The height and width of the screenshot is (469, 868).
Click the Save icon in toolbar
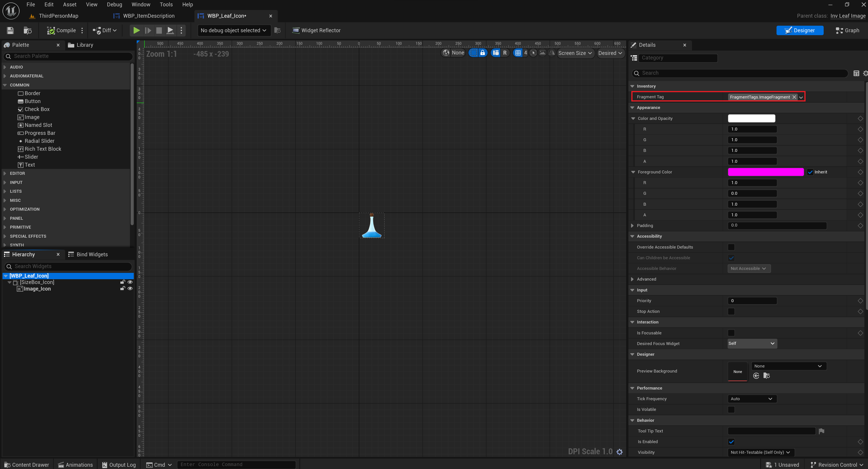click(10, 30)
